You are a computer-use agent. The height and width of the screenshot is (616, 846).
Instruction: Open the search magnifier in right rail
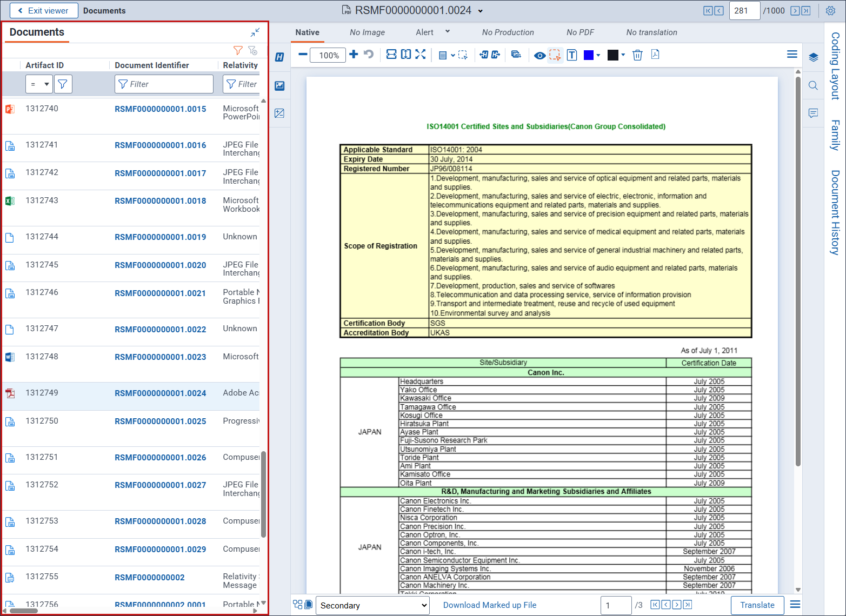[x=813, y=85]
